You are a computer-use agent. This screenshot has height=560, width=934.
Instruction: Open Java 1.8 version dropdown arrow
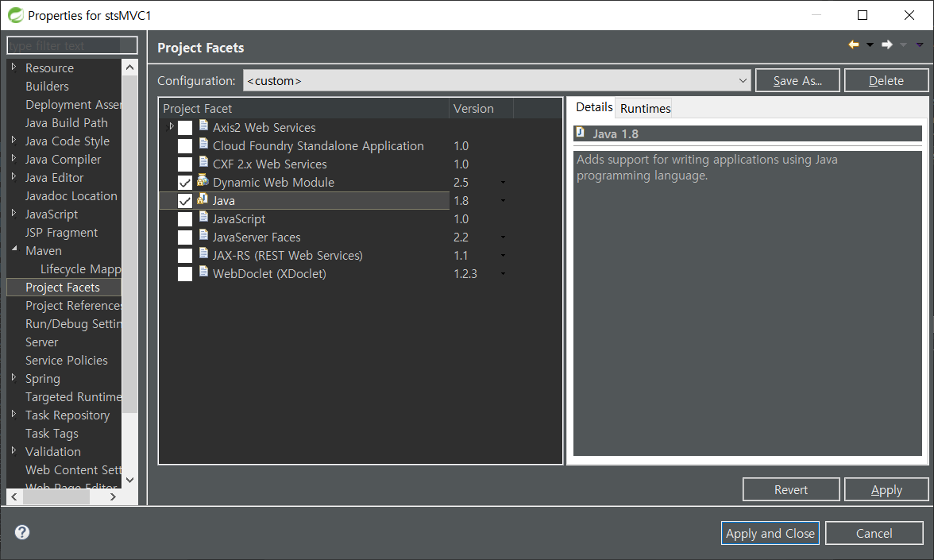504,201
